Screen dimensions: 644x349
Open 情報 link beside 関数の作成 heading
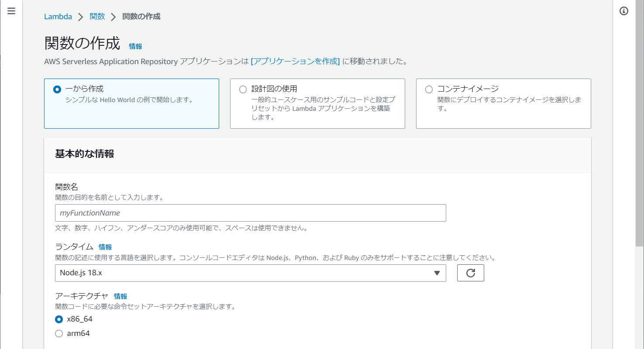click(135, 46)
